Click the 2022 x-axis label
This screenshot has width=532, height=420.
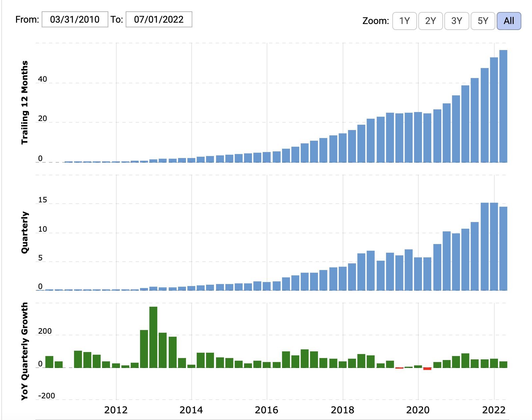click(494, 410)
